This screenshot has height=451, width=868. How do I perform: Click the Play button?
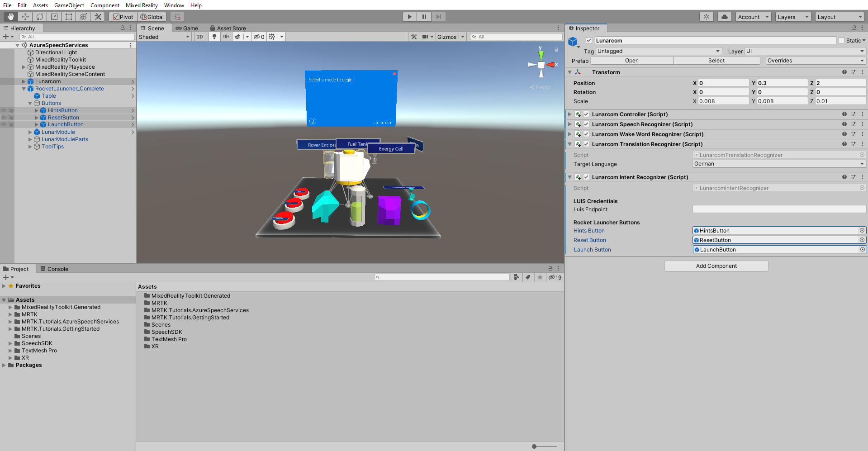point(409,17)
